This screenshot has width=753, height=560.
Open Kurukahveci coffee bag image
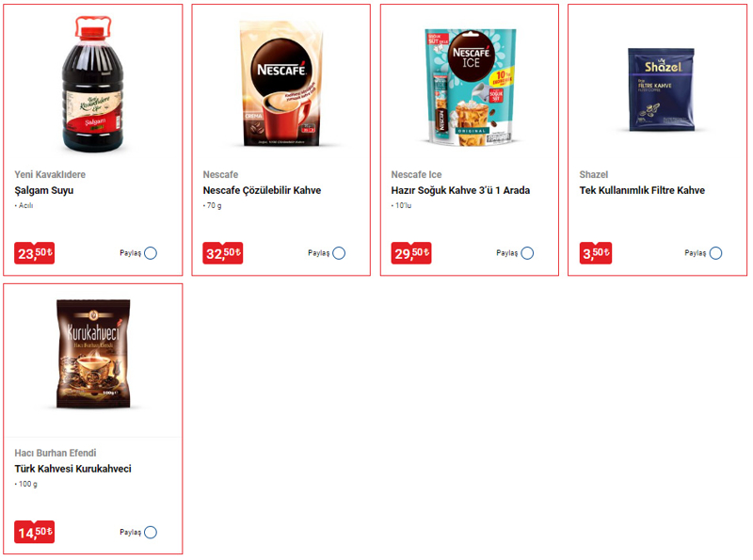pos(93,354)
